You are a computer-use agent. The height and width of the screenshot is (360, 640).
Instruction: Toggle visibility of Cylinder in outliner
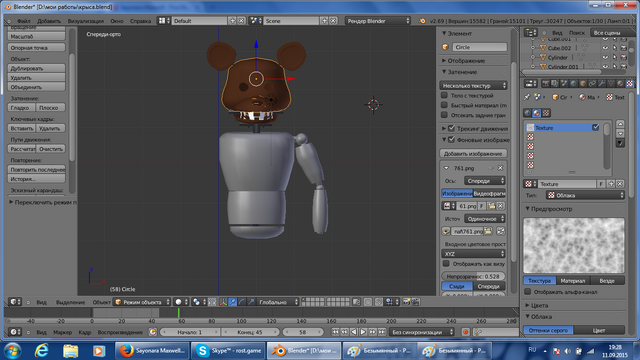point(605,57)
